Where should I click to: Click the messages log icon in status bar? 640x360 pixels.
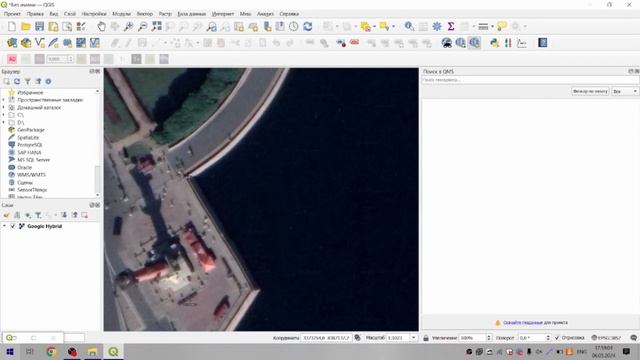click(633, 338)
